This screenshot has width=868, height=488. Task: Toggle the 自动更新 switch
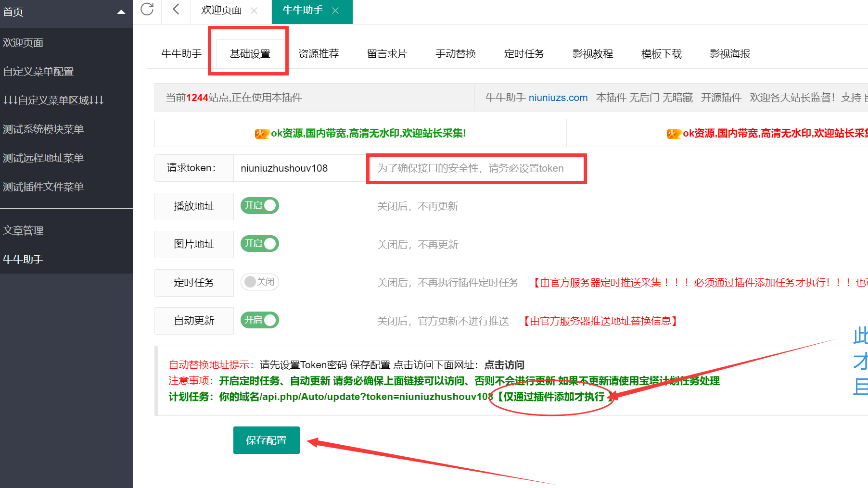pyautogui.click(x=260, y=320)
